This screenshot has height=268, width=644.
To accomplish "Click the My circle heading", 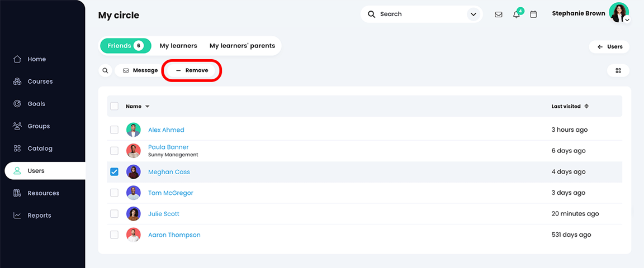I will [x=119, y=16].
